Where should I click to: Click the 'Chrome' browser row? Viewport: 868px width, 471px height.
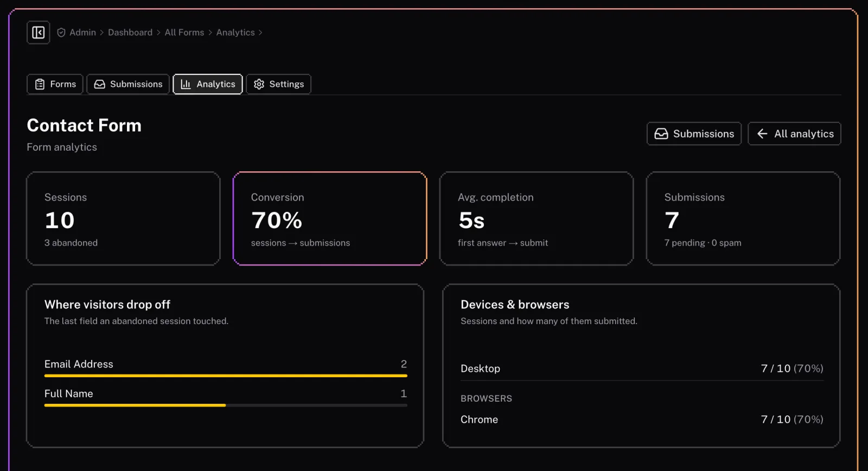pyautogui.click(x=642, y=420)
